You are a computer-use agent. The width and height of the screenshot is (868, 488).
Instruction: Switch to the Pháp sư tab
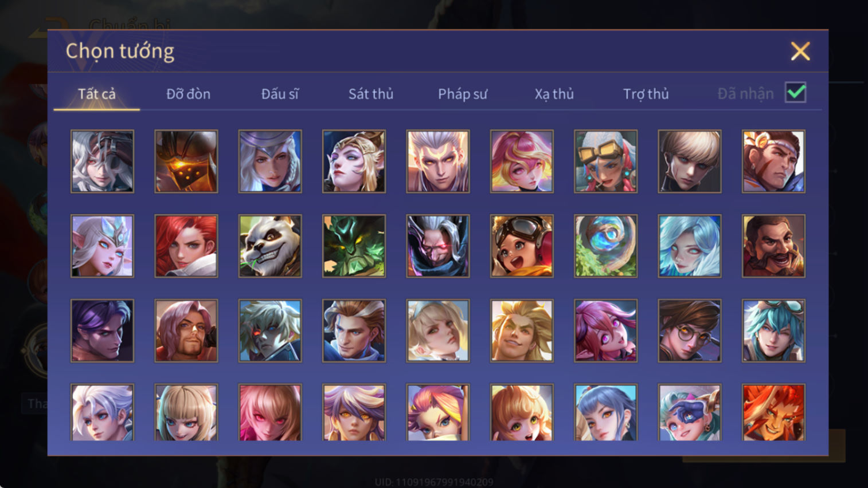(463, 94)
